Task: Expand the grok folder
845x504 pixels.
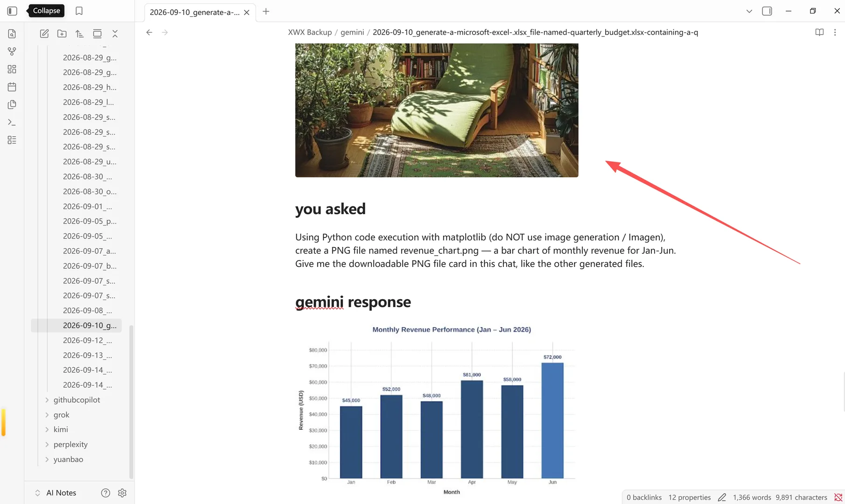Action: click(x=62, y=415)
